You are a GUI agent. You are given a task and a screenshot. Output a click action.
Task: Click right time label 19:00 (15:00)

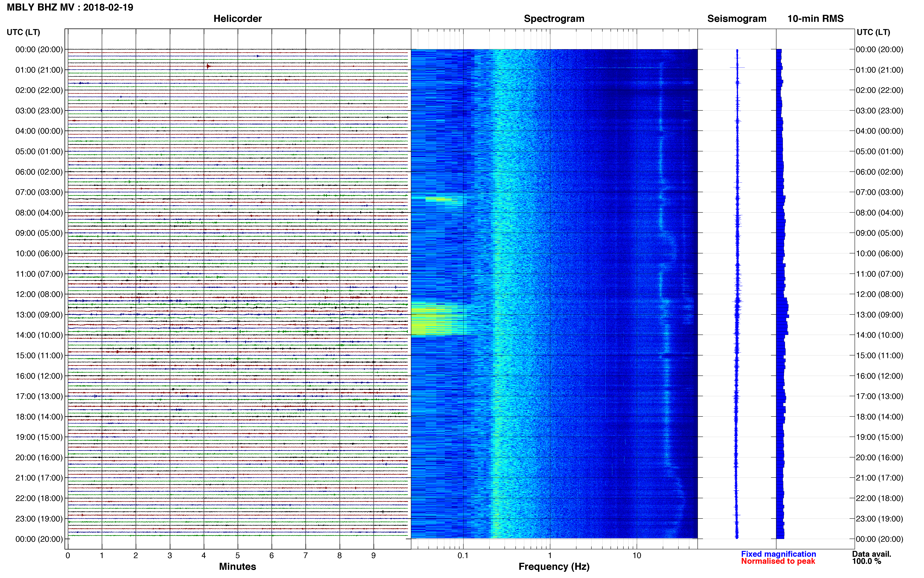pos(879,437)
